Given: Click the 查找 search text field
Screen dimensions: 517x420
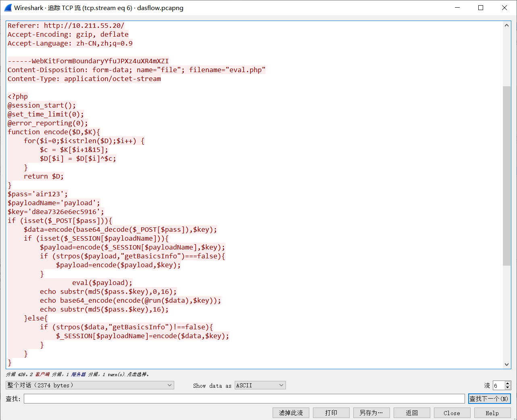Looking at the screenshot, I should point(244,399).
